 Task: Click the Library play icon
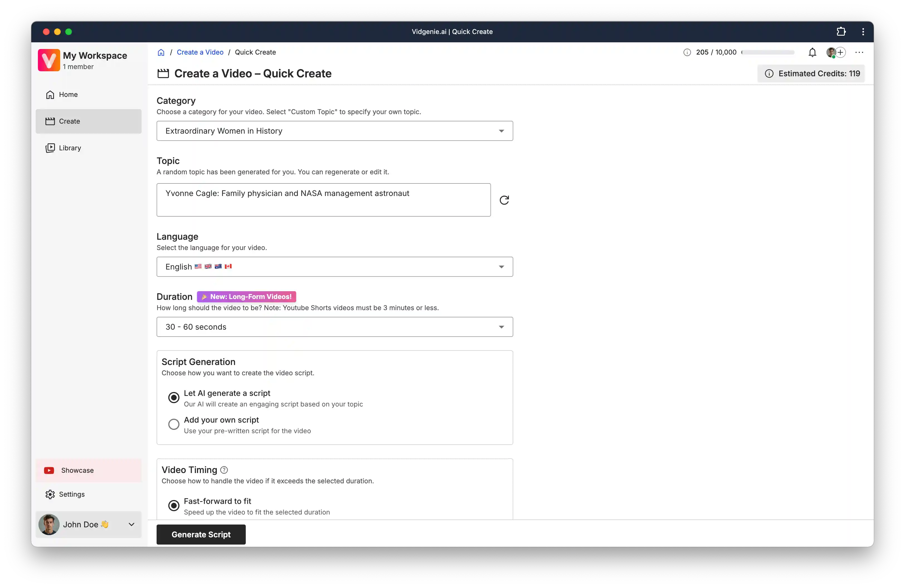click(x=50, y=148)
